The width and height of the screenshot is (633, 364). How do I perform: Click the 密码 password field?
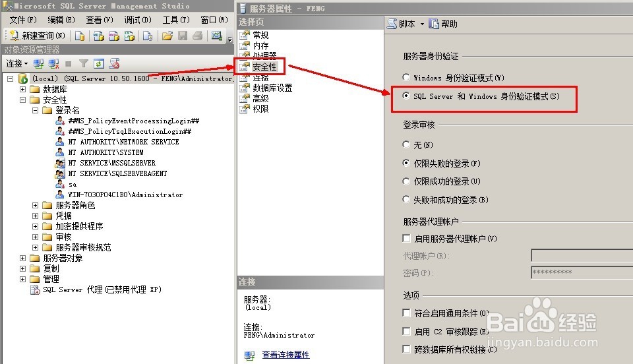pos(582,272)
